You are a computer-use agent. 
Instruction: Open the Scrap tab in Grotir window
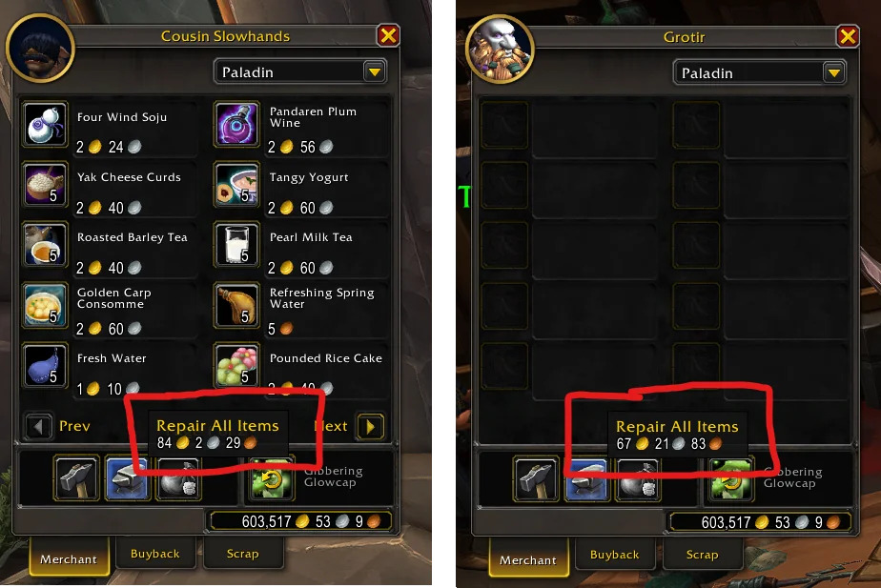click(x=703, y=555)
